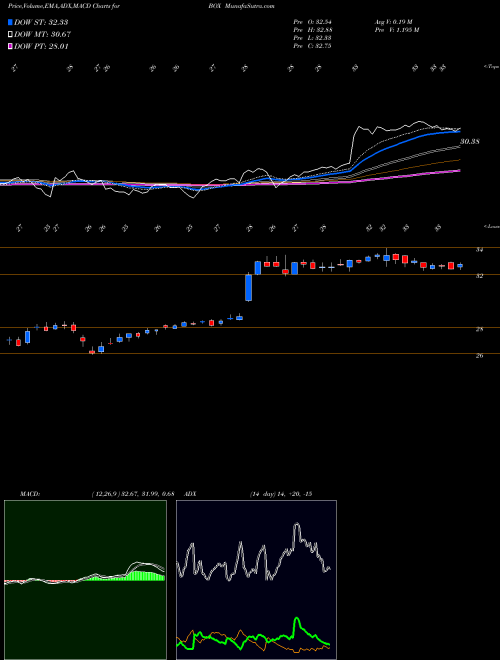Click the 34 price axis label
500x660 pixels.
[x=479, y=250]
